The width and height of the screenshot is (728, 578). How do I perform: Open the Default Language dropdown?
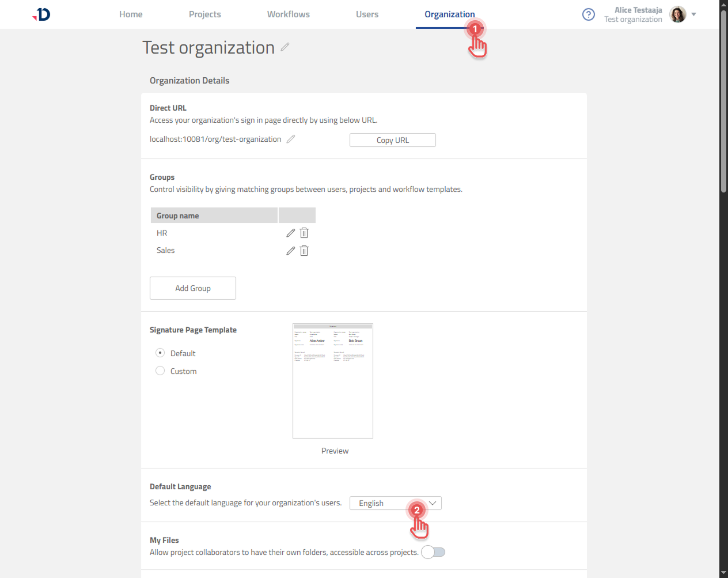click(x=395, y=503)
